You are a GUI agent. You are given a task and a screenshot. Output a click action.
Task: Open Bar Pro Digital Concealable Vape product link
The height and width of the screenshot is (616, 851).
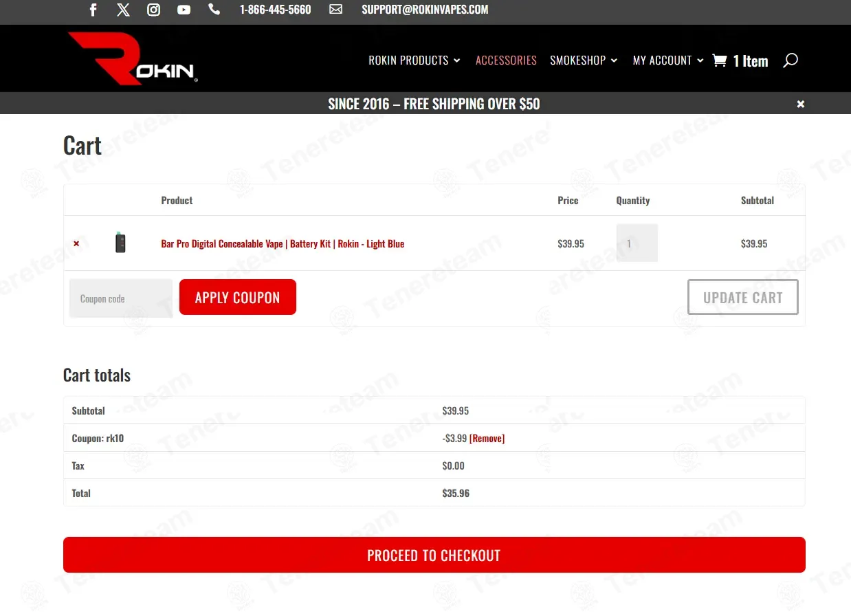pos(283,243)
